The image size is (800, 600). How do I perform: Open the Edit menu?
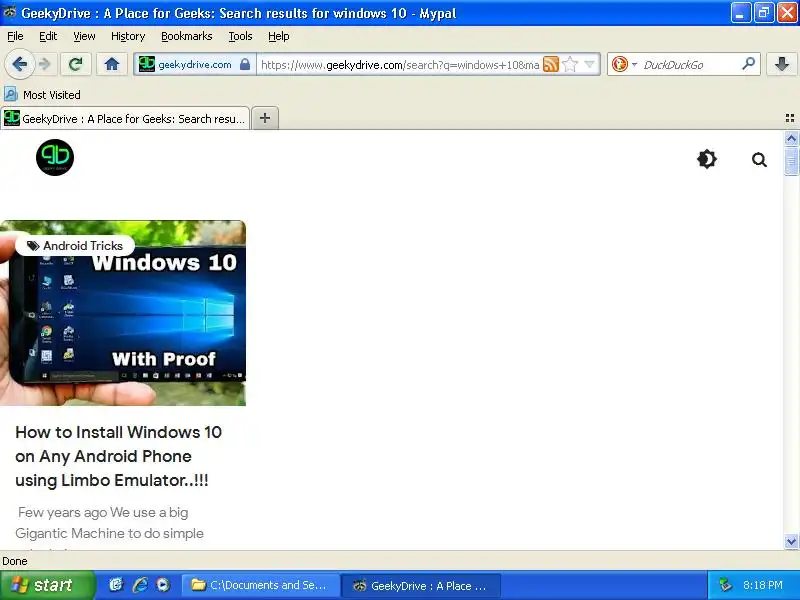[48, 36]
